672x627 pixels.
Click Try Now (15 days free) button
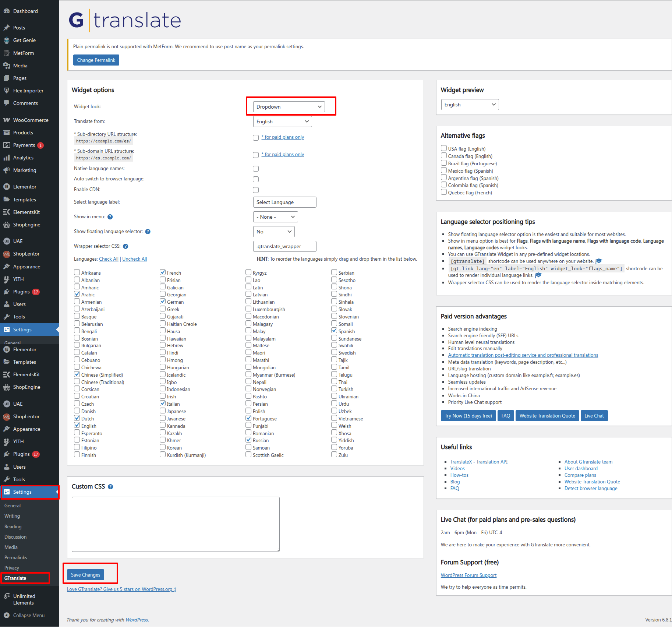(x=468, y=416)
